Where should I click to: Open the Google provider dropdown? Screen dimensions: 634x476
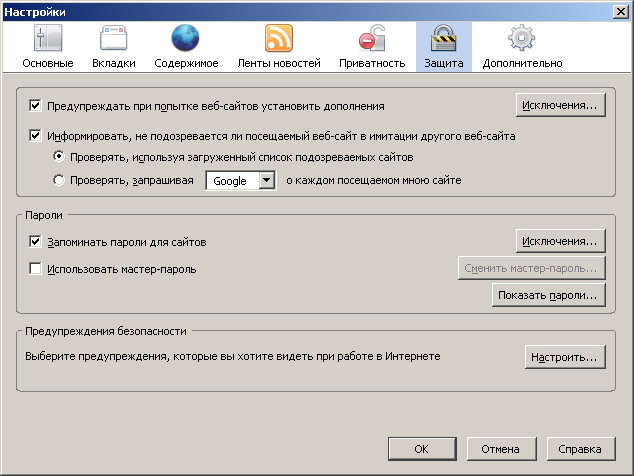click(x=241, y=180)
